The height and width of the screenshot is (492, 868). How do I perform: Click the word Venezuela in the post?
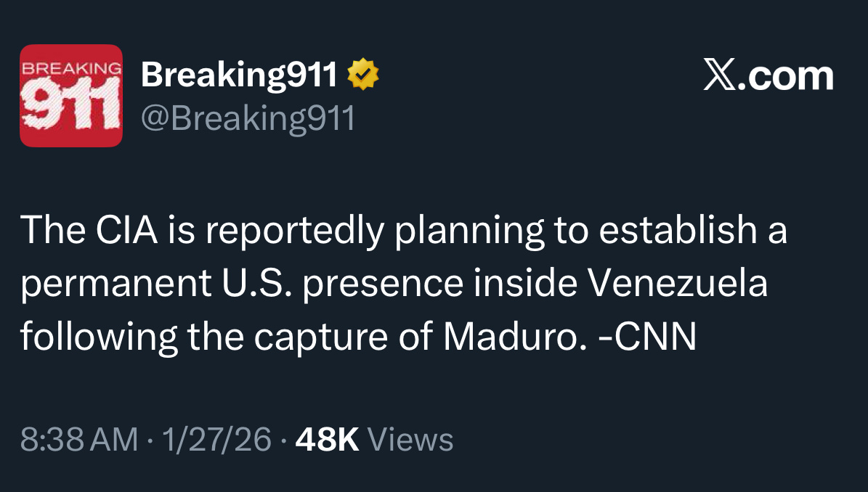(676, 284)
